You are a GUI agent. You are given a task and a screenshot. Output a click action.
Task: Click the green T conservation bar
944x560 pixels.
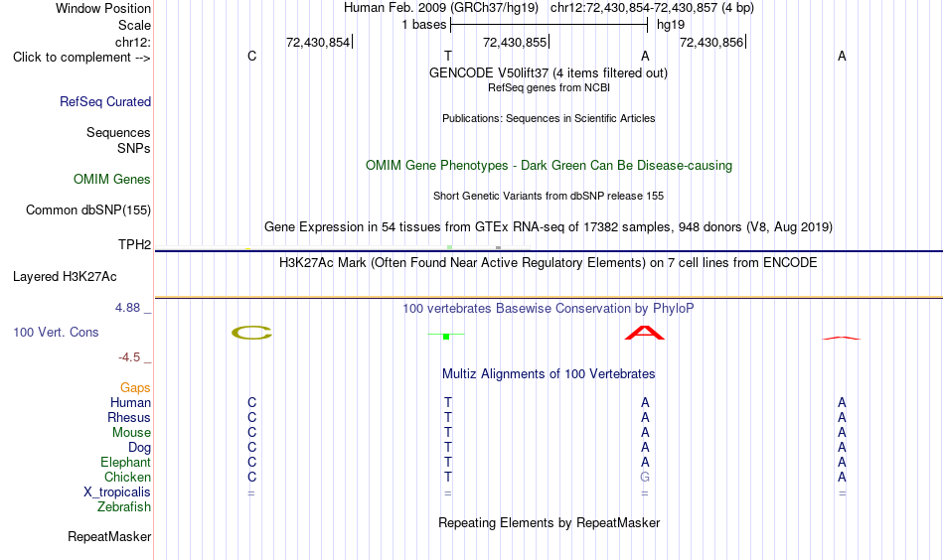point(446,336)
